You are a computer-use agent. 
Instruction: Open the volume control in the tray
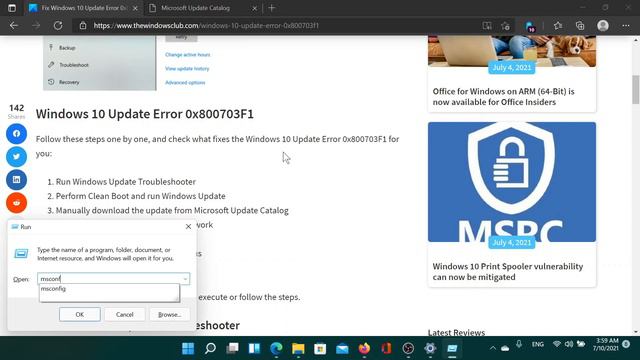(x=569, y=344)
